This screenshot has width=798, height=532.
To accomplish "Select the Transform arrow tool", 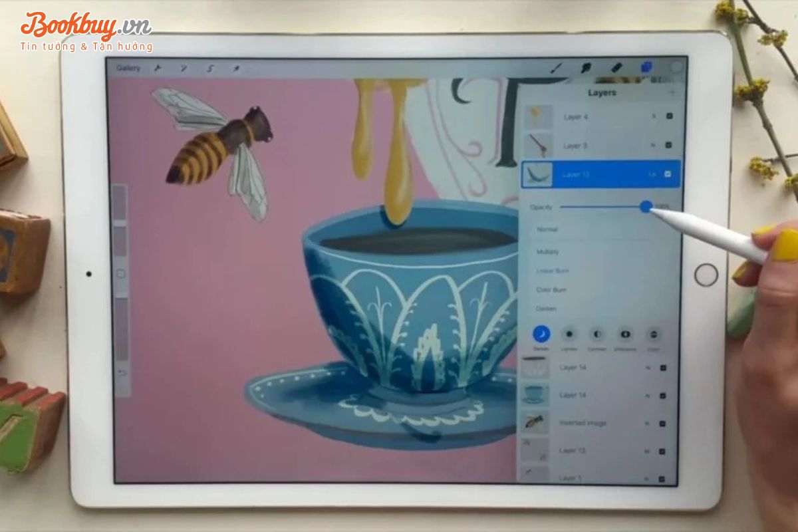I will (236, 68).
